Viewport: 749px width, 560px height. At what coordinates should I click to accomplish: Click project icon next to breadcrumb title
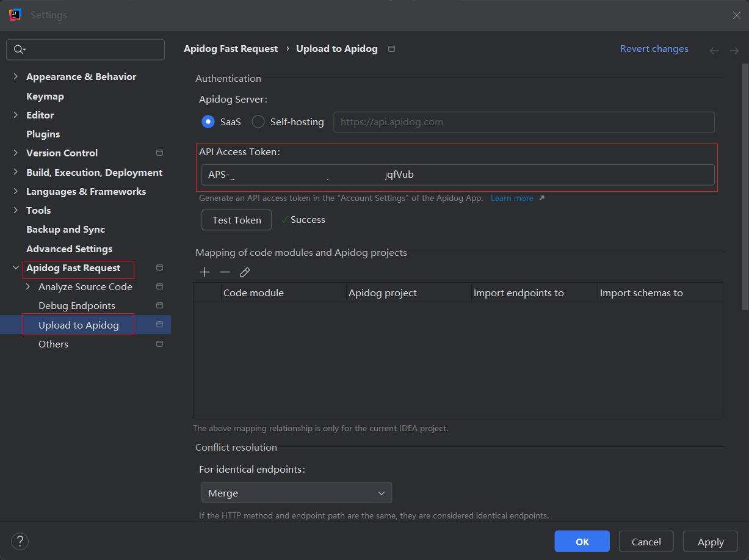coord(392,49)
